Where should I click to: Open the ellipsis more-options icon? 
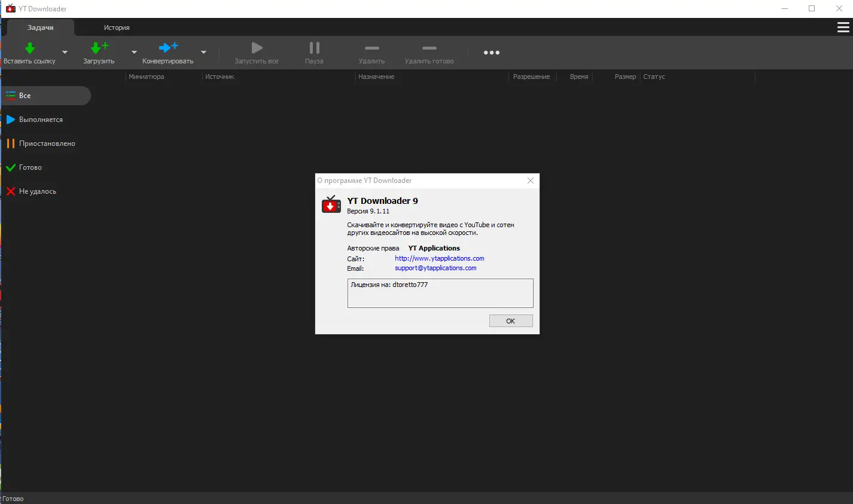point(491,53)
